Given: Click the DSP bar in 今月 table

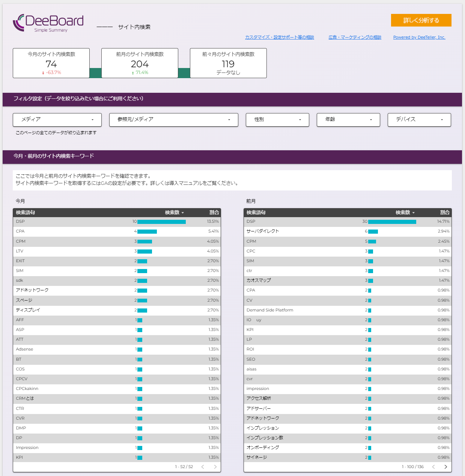Looking at the screenshot, I should pyautogui.click(x=161, y=222).
